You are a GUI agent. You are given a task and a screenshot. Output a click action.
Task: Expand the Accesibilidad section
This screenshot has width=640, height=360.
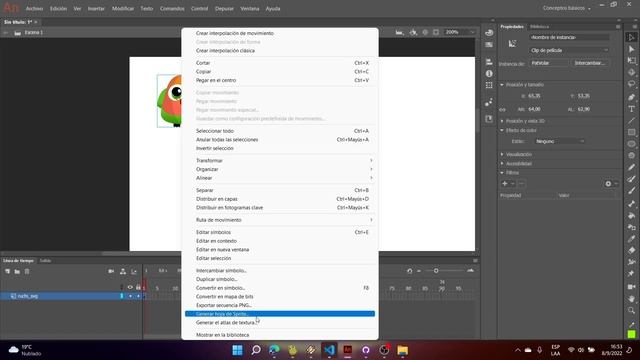(x=502, y=164)
